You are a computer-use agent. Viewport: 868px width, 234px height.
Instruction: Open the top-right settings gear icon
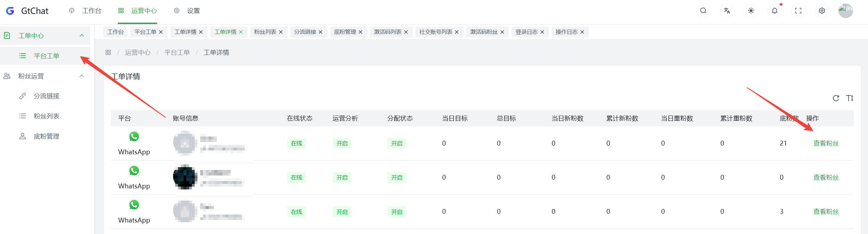822,11
